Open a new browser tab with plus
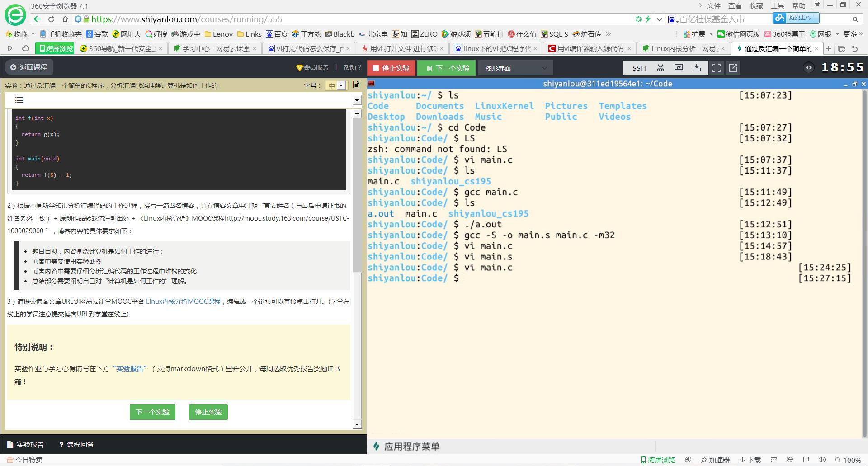Screen dimensions: 868x466 click(829, 48)
